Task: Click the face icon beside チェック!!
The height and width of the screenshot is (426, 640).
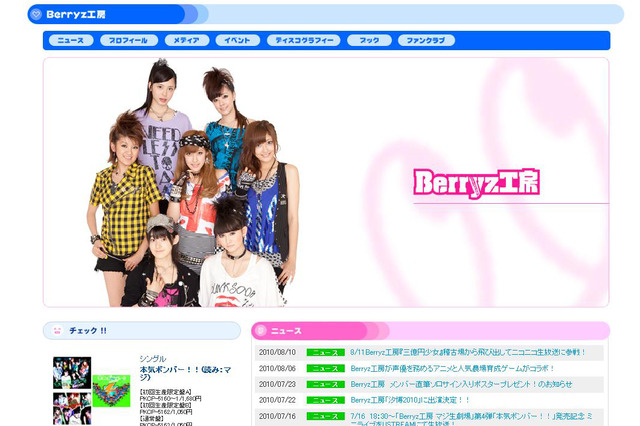Action: coord(58,331)
